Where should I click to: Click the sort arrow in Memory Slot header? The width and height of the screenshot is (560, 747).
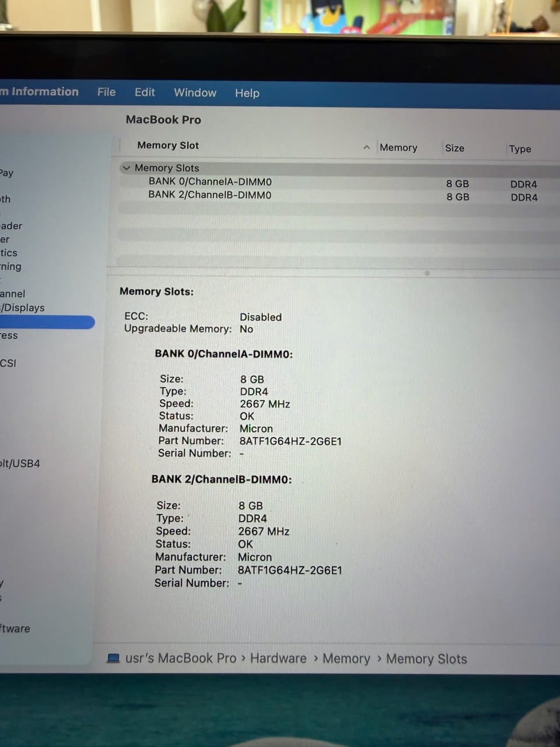[366, 147]
